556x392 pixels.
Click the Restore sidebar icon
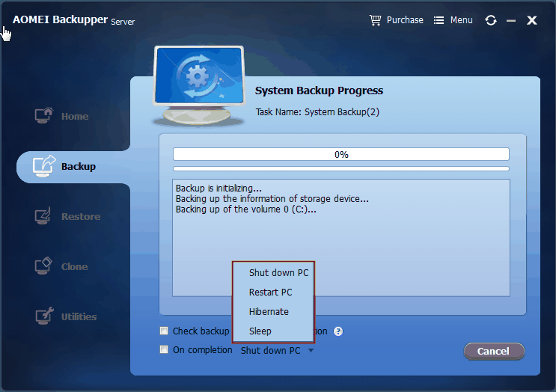coord(43,216)
